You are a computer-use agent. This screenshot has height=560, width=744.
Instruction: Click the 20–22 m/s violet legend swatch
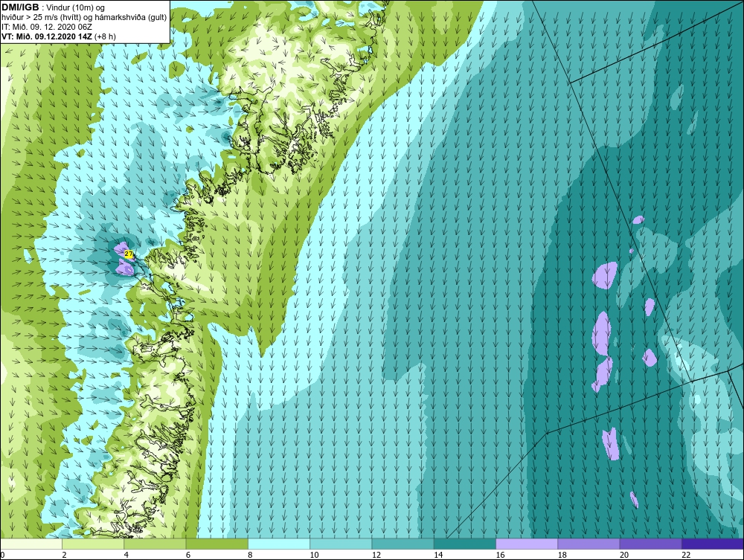tap(650, 544)
